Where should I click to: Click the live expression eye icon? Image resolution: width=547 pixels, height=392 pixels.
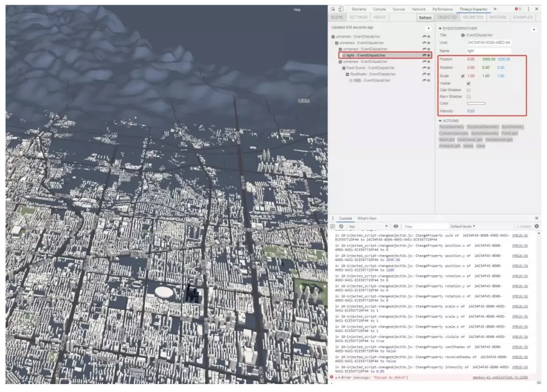click(x=396, y=226)
